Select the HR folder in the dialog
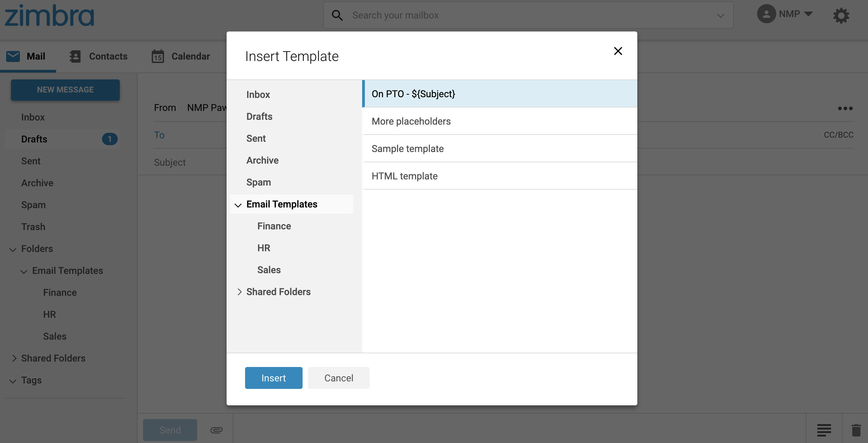This screenshot has width=868, height=443. pos(264,248)
